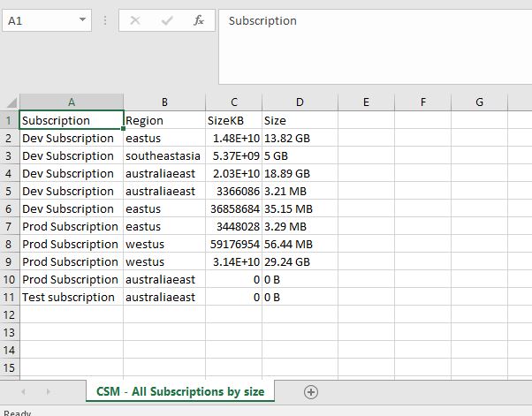
Task: Open the Name Box dropdown arrow
Action: click(82, 19)
